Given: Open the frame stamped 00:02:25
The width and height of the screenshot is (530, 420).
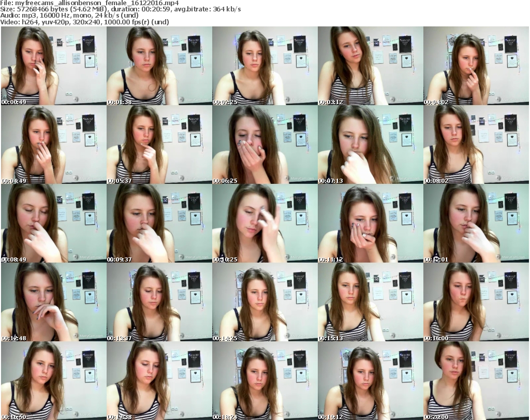Looking at the screenshot, I should point(264,66).
